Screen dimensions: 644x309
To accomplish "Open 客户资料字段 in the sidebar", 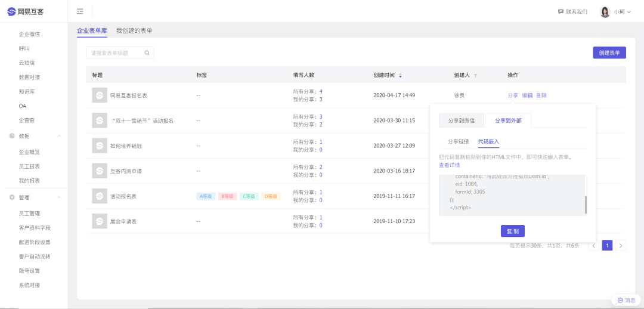I will [x=35, y=228].
